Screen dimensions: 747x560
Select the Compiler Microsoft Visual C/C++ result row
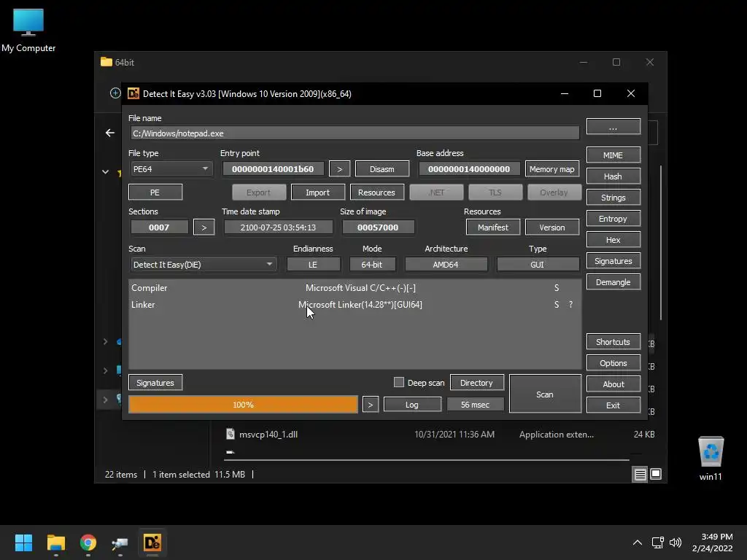click(355, 287)
